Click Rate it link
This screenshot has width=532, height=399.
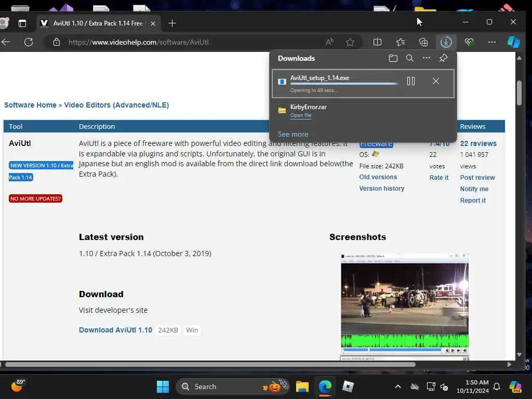tap(439, 178)
